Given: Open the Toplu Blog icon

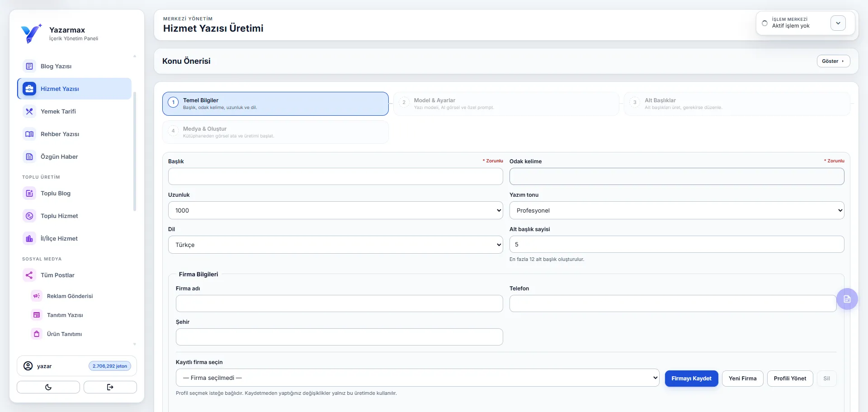Looking at the screenshot, I should (29, 193).
